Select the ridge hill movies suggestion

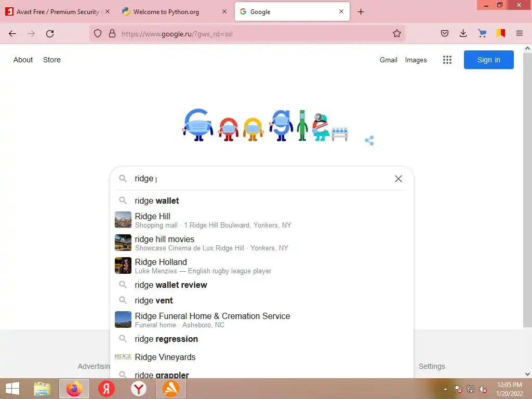[262, 243]
